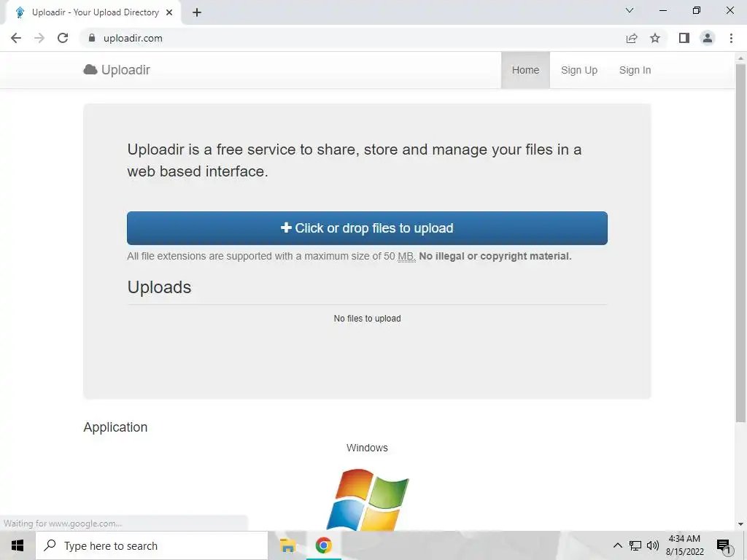Reload the Uploadir page

pyautogui.click(x=63, y=38)
